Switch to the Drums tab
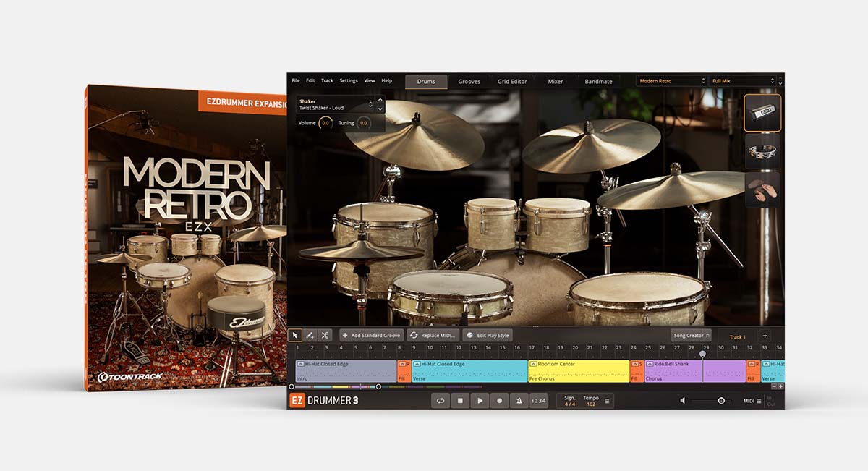Screen dimensions: 868x471 [x=426, y=81]
